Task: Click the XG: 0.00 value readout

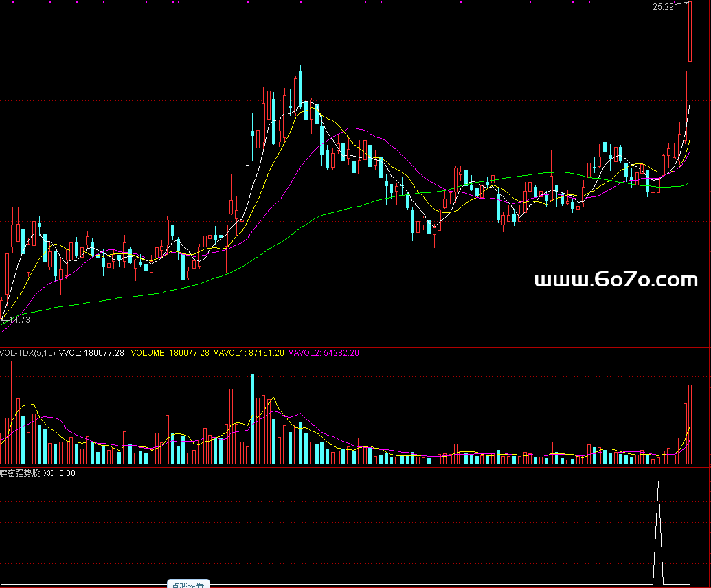Action: coord(60,473)
